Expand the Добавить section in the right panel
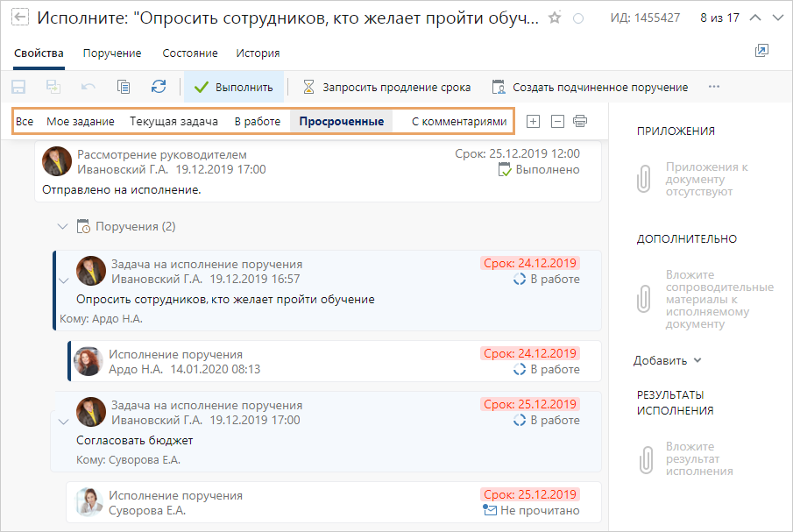This screenshot has height=532, width=793. [x=665, y=359]
